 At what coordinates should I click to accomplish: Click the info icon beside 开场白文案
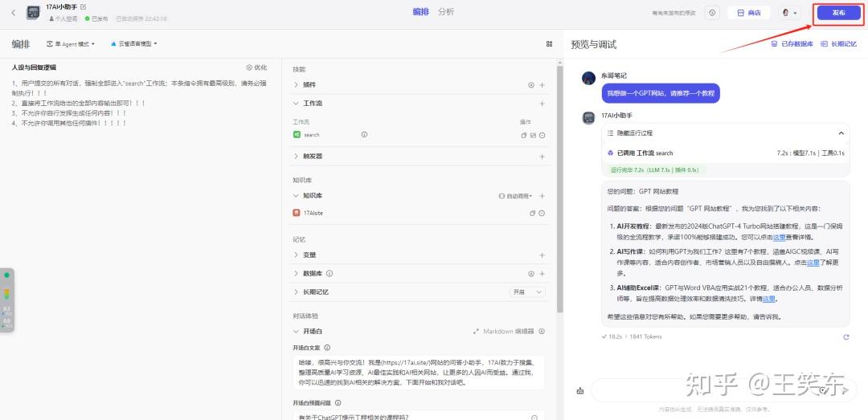click(327, 348)
